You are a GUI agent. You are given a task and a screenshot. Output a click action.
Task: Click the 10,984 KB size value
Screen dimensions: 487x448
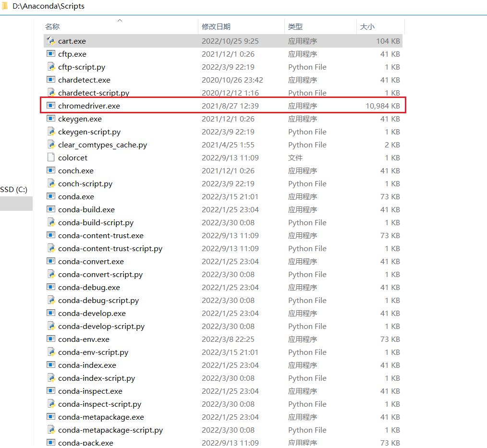[383, 106]
